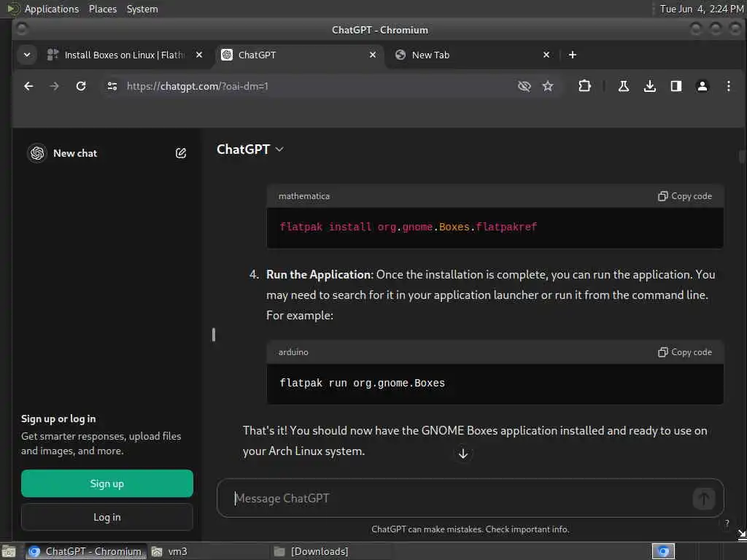
Task: Click scroll-to-bottom down arrow button
Action: [463, 454]
